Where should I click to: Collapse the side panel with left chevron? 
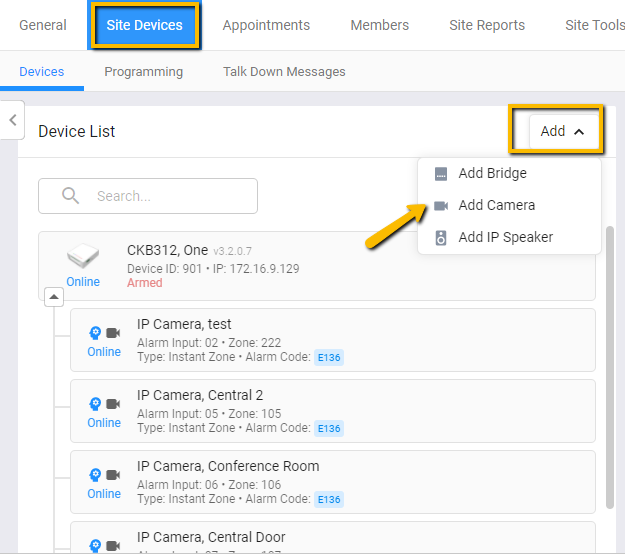pos(13,120)
